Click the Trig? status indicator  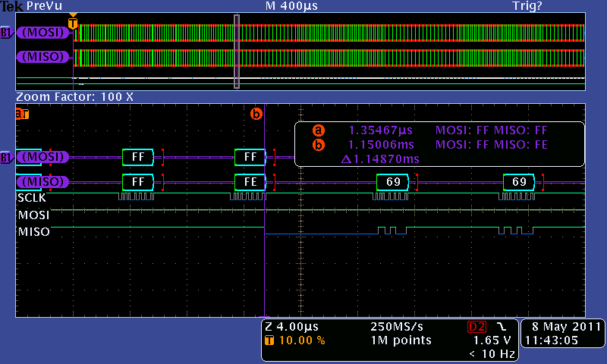[527, 6]
